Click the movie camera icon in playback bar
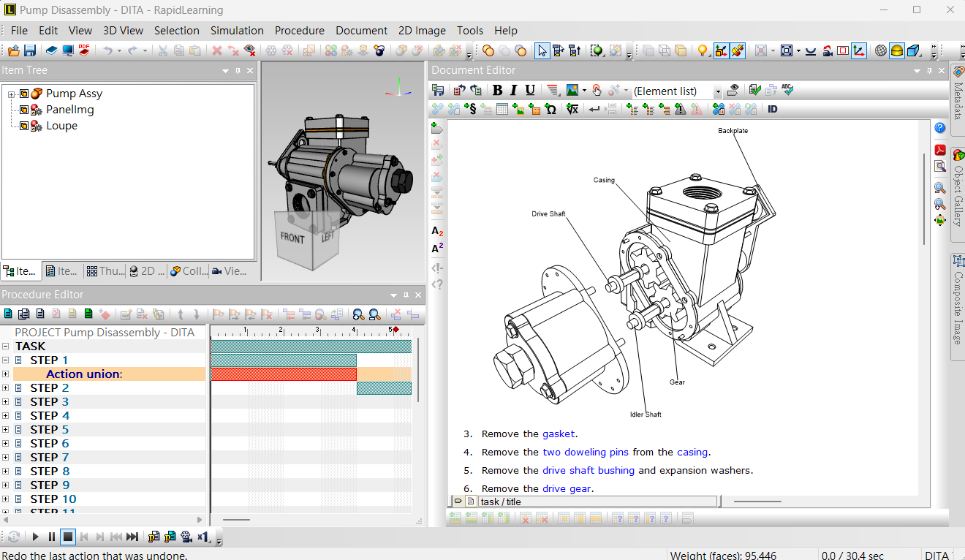Image resolution: width=965 pixels, height=560 pixels. click(186, 537)
